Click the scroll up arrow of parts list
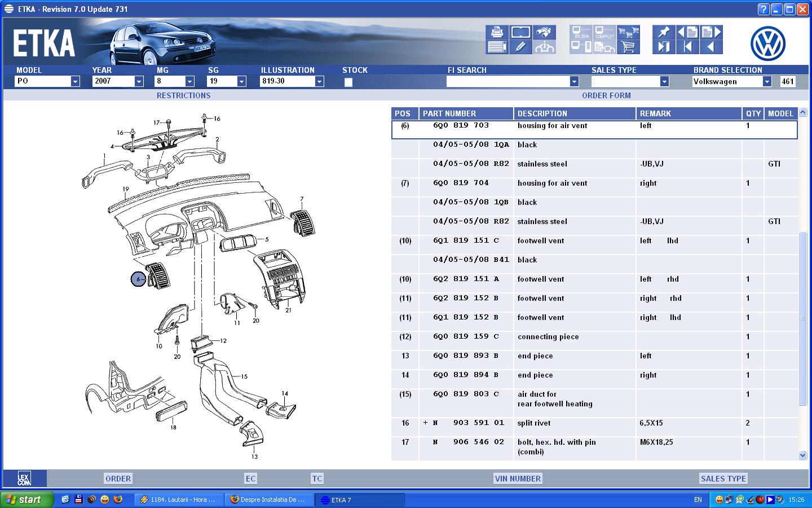 click(x=803, y=112)
